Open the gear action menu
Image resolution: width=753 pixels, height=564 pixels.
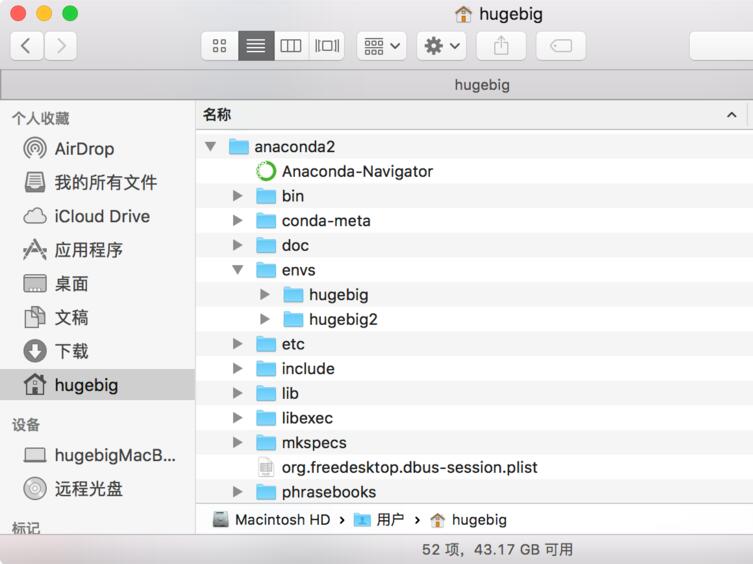(441, 46)
